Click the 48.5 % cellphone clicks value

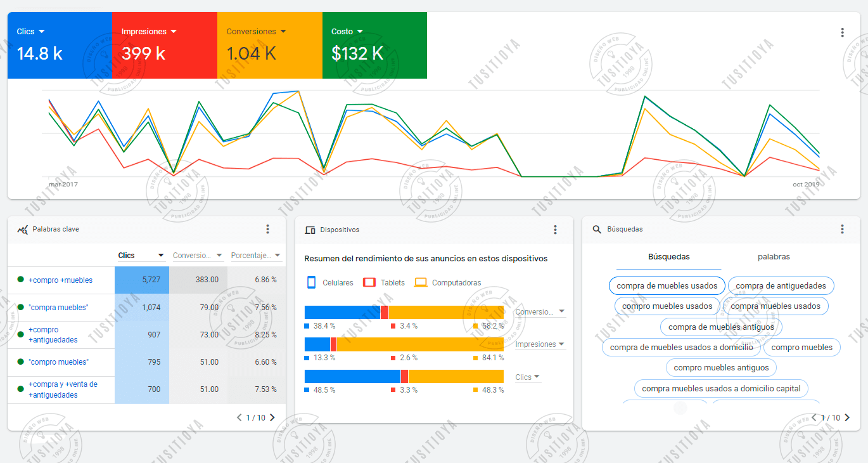click(x=324, y=390)
